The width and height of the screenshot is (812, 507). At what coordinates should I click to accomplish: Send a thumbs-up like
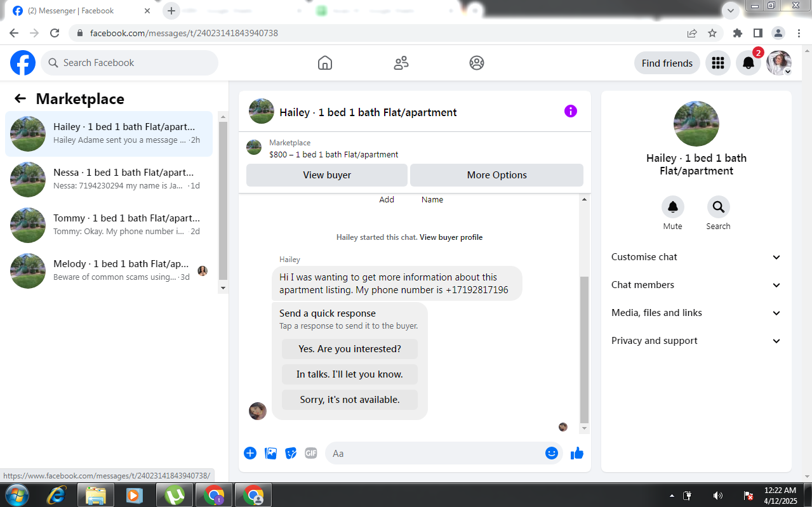pyautogui.click(x=577, y=453)
